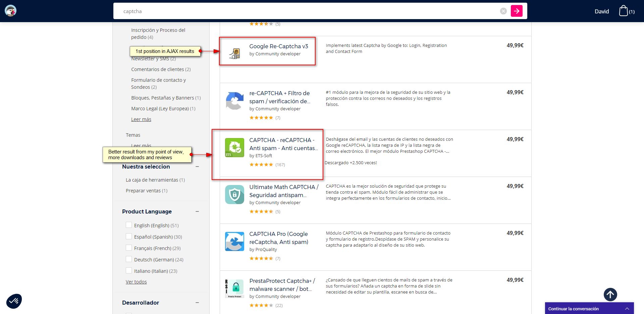Expand the Continuar la conversación chat bar

click(x=589, y=308)
